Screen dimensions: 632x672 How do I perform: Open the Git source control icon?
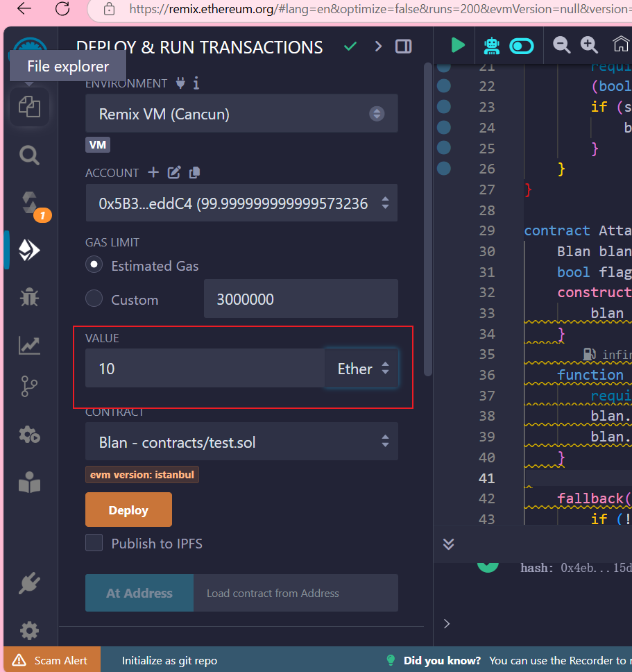29,387
